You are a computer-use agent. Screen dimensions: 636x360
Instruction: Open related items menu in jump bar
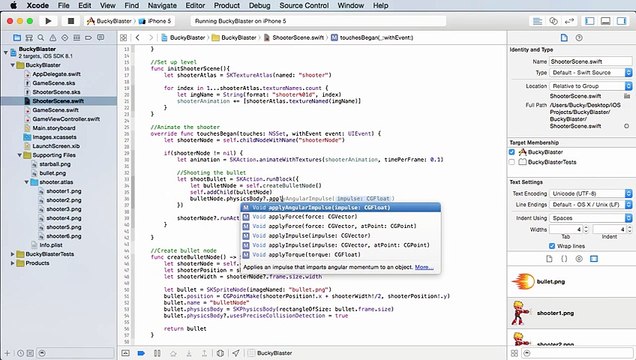[123, 38]
